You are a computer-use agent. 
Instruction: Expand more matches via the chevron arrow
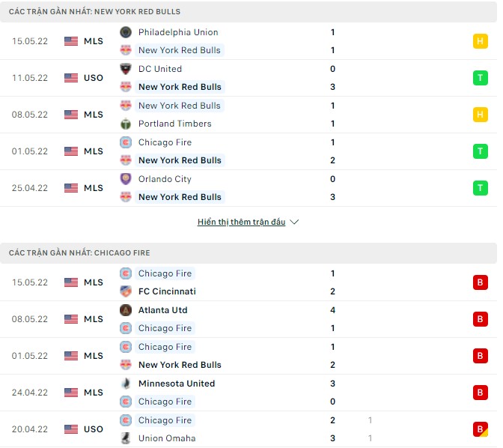coord(294,223)
